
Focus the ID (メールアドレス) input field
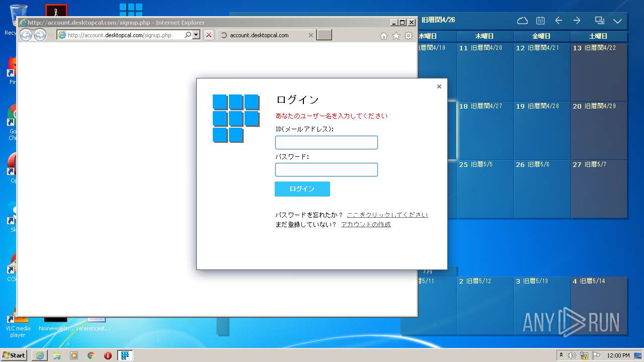[327, 142]
